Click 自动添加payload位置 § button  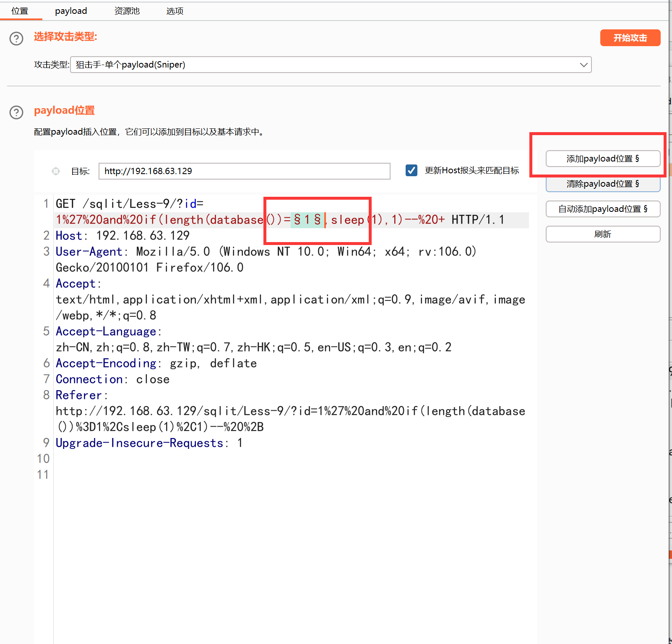[x=603, y=209]
